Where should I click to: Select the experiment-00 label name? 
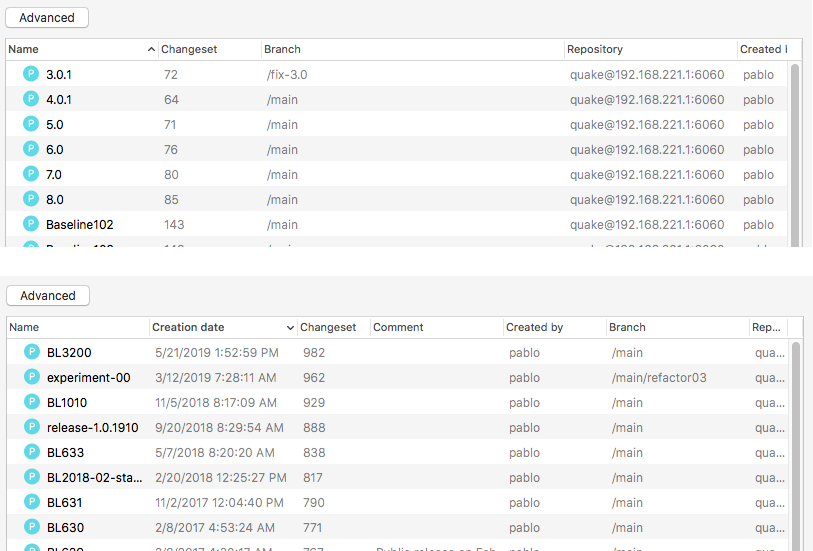[x=89, y=377]
